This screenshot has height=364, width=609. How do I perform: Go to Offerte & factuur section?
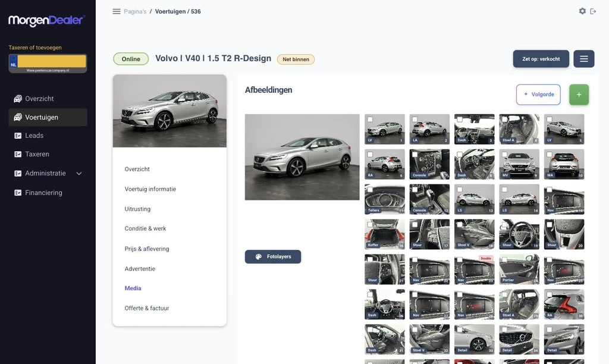[147, 309]
